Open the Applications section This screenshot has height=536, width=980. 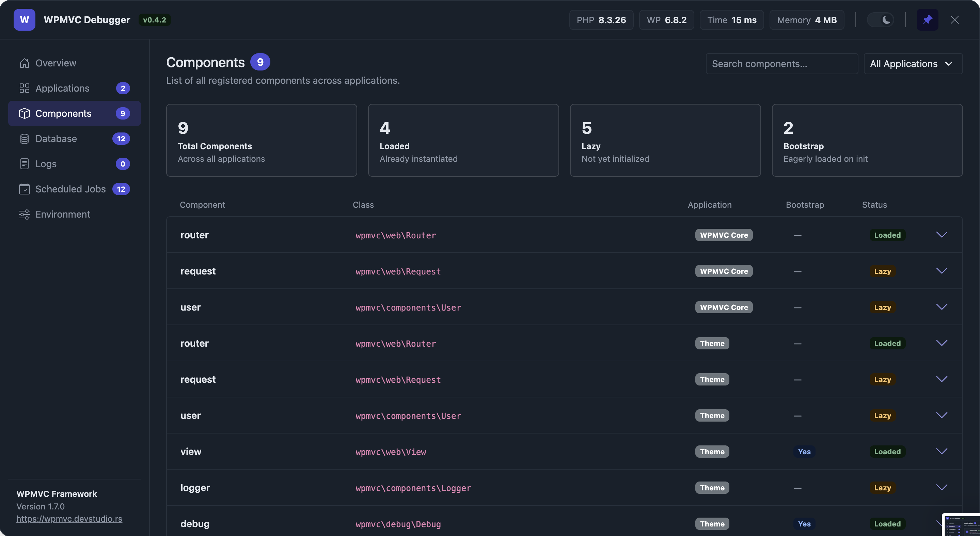click(75, 88)
